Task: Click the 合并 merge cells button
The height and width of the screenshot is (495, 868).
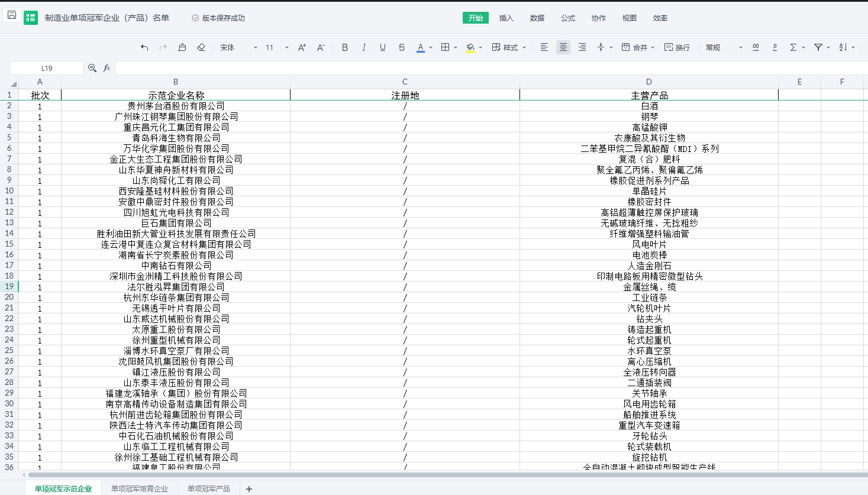Action: tap(634, 47)
